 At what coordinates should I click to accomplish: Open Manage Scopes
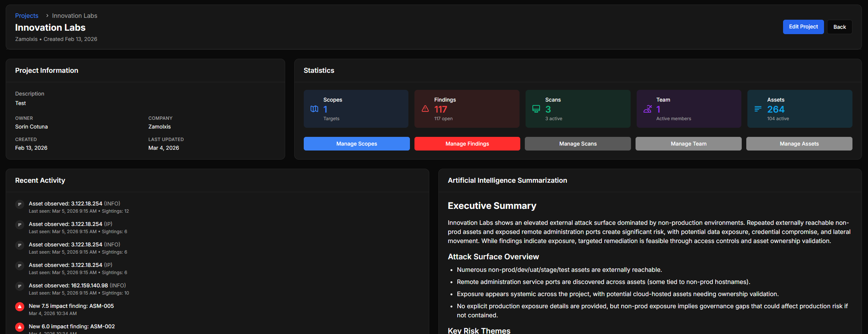tap(356, 144)
